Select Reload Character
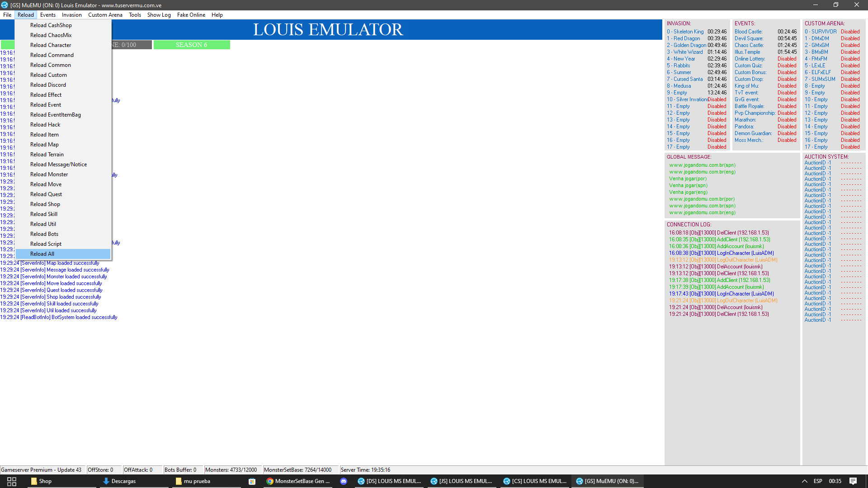The height and width of the screenshot is (488, 868). point(63,45)
